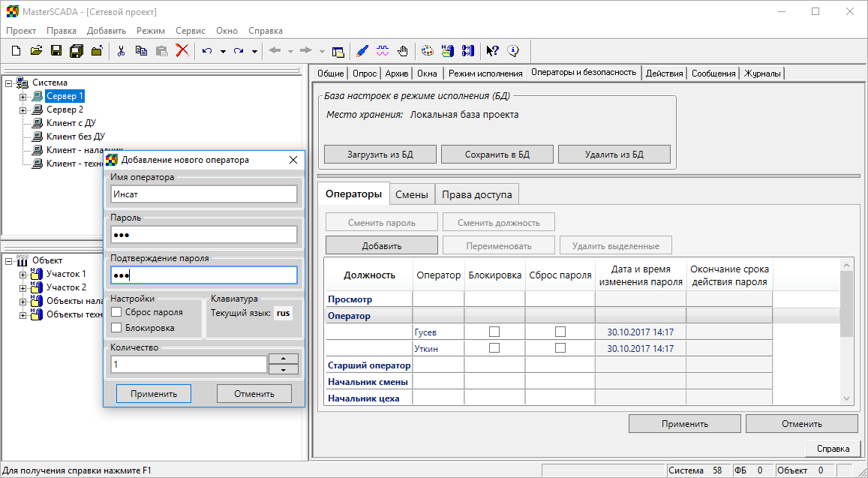Screen dimensions: 868x478
Task: Click the Пароль input field
Action: [204, 235]
